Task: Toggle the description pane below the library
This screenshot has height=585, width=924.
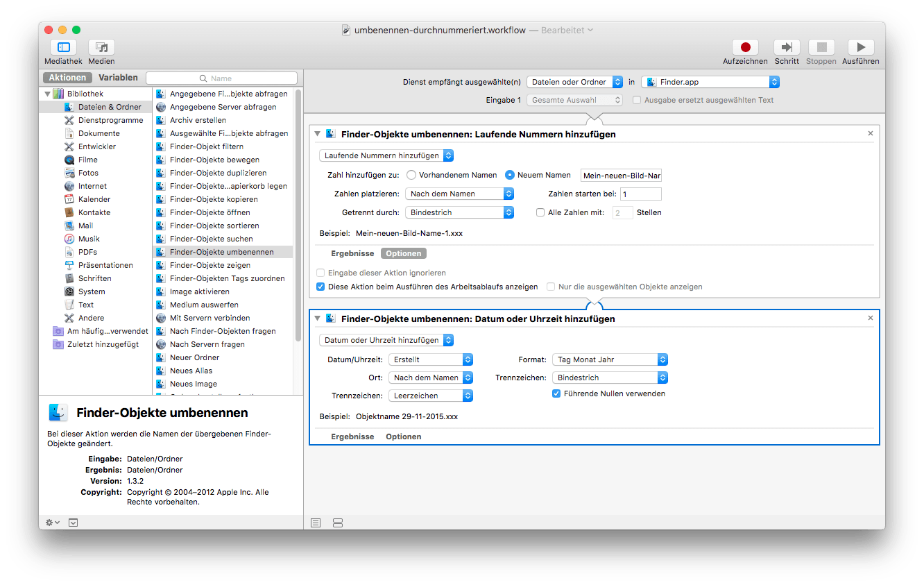Action: (73, 523)
